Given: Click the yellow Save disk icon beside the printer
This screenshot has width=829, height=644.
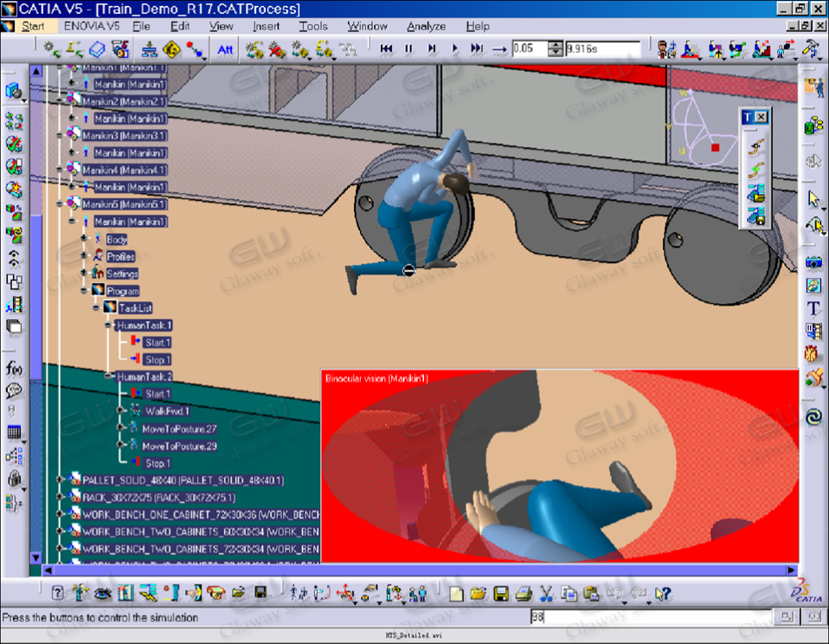Looking at the screenshot, I should click(501, 594).
